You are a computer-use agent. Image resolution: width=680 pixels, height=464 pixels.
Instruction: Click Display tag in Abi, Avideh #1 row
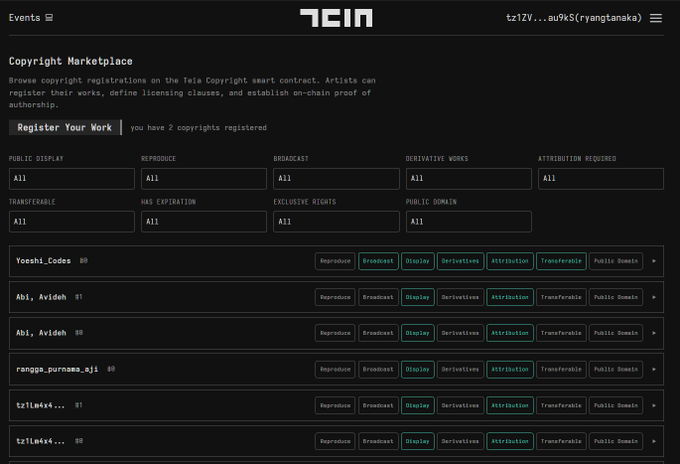(x=418, y=297)
